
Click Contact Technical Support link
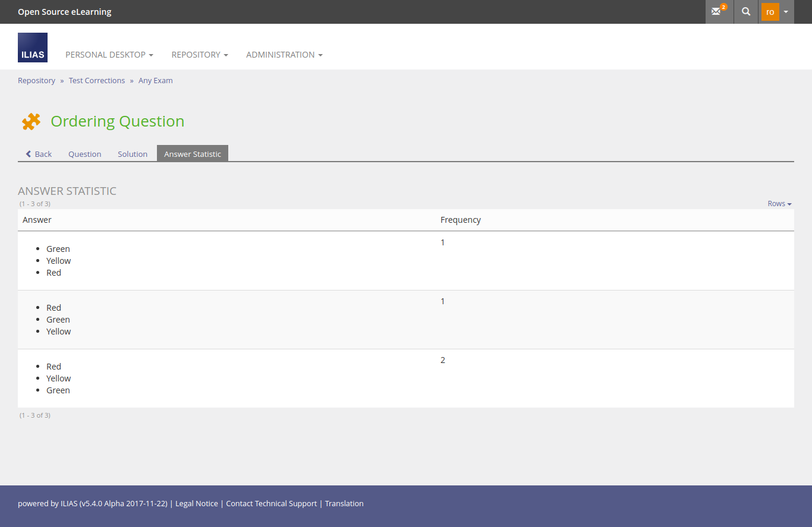point(271,504)
